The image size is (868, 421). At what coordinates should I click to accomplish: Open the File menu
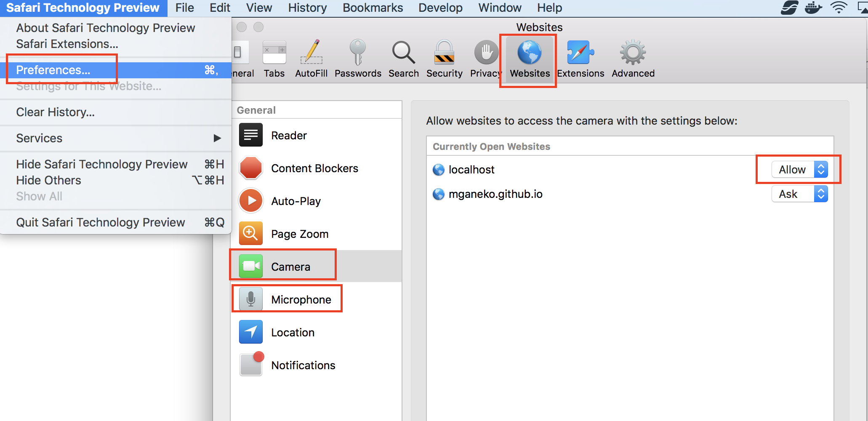pos(184,8)
